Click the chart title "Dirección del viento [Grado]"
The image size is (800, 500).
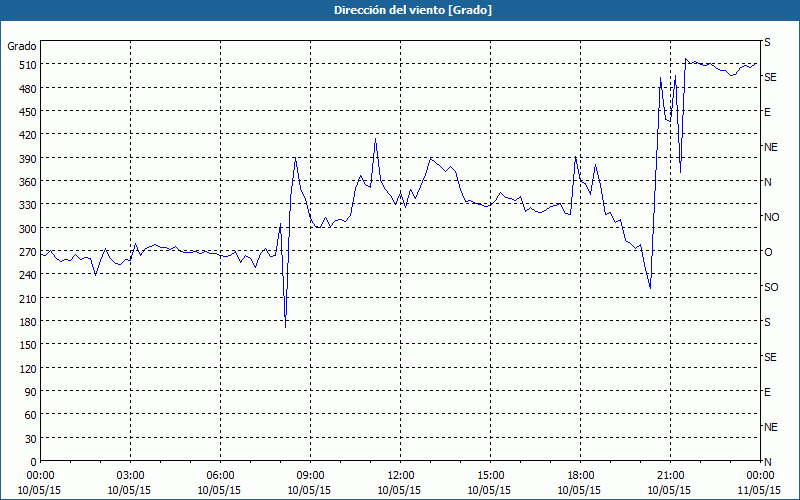coord(413,10)
